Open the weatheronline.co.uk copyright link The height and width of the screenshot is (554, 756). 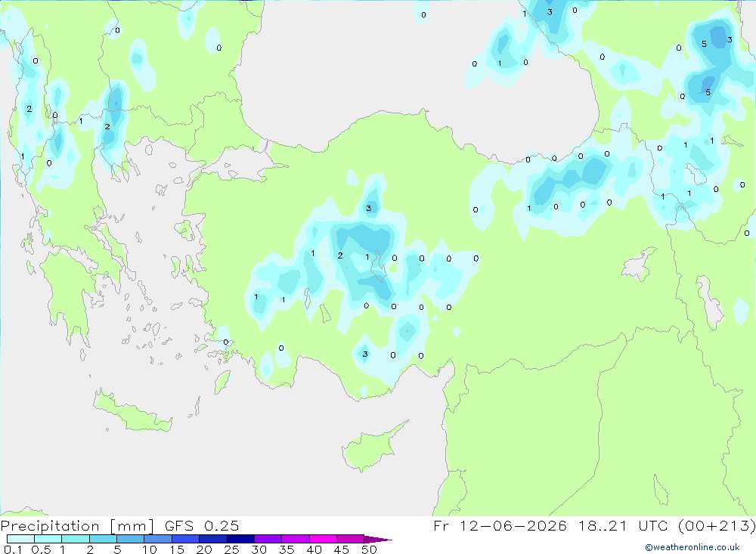[x=692, y=547]
